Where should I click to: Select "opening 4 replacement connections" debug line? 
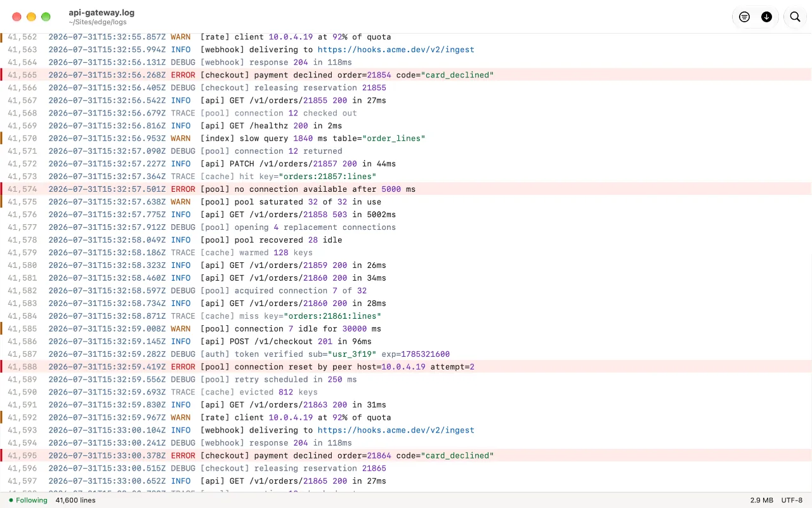coord(315,227)
